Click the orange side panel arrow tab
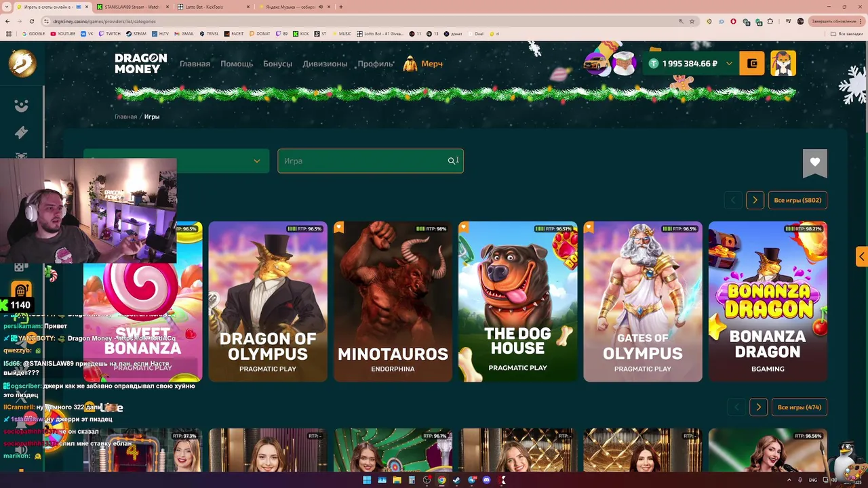Screen dimensions: 868x488 pyautogui.click(x=861, y=256)
